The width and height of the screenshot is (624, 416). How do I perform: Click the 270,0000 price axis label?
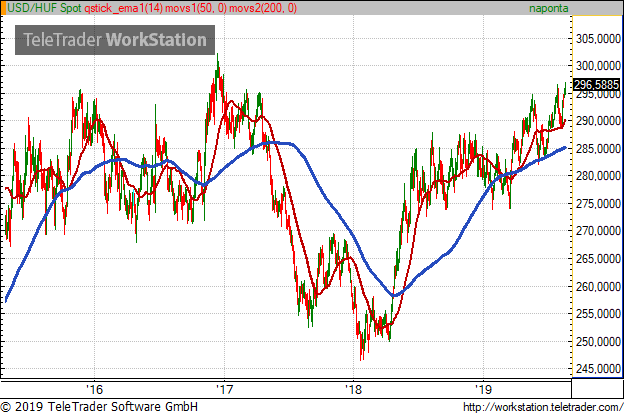598,231
